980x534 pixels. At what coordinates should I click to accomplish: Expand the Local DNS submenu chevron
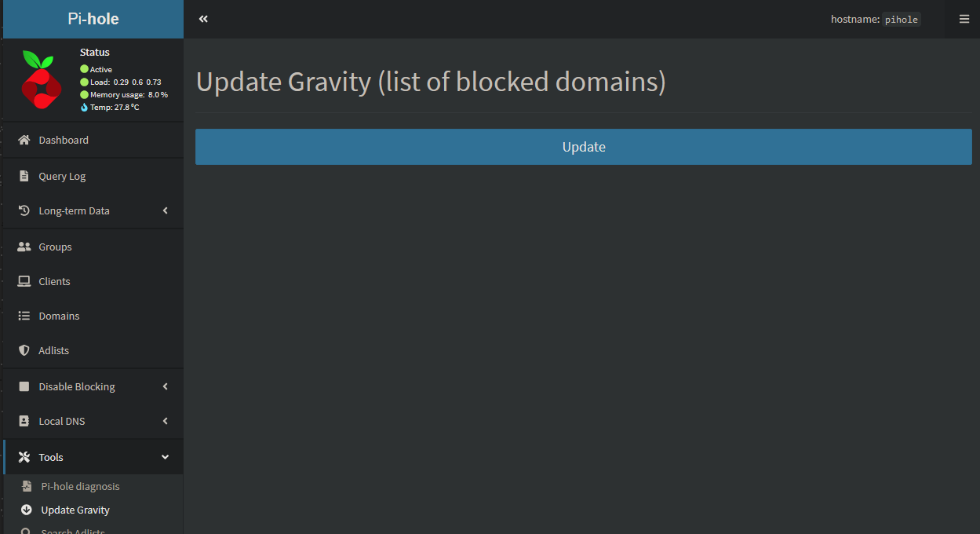(165, 421)
